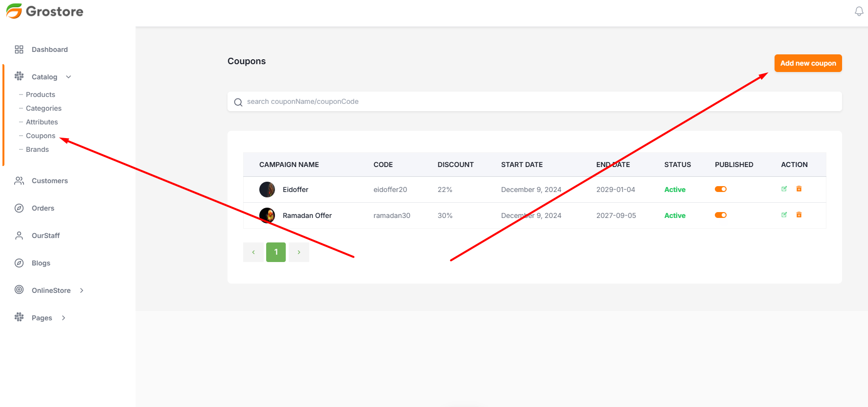Edit the Ramadan Offer coupon
This screenshot has height=407, width=868.
point(784,215)
